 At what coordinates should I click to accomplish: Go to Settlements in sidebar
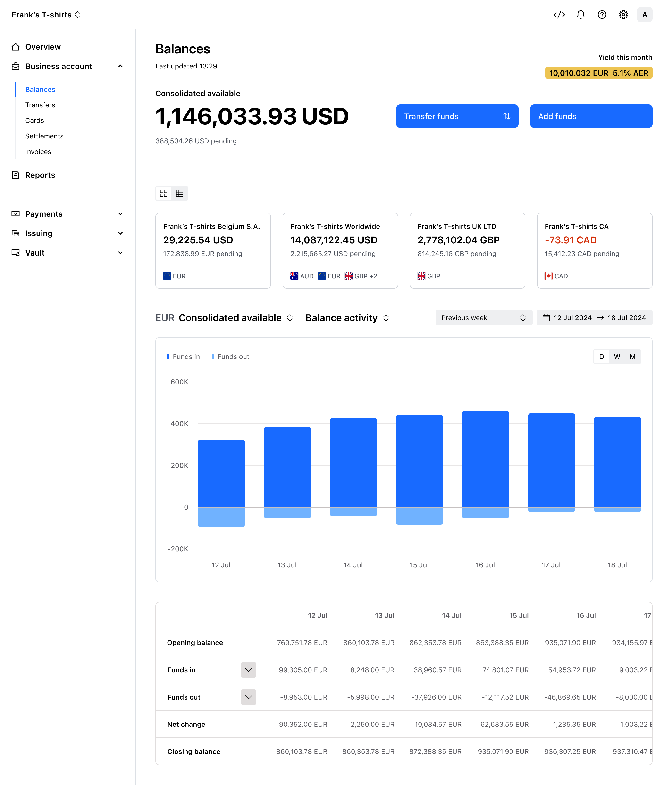(x=44, y=136)
